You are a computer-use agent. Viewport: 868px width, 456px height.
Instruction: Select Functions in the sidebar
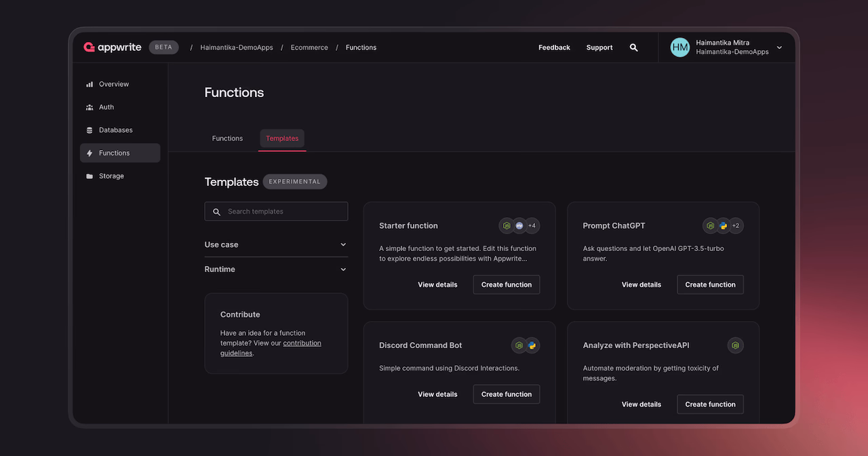(120, 153)
